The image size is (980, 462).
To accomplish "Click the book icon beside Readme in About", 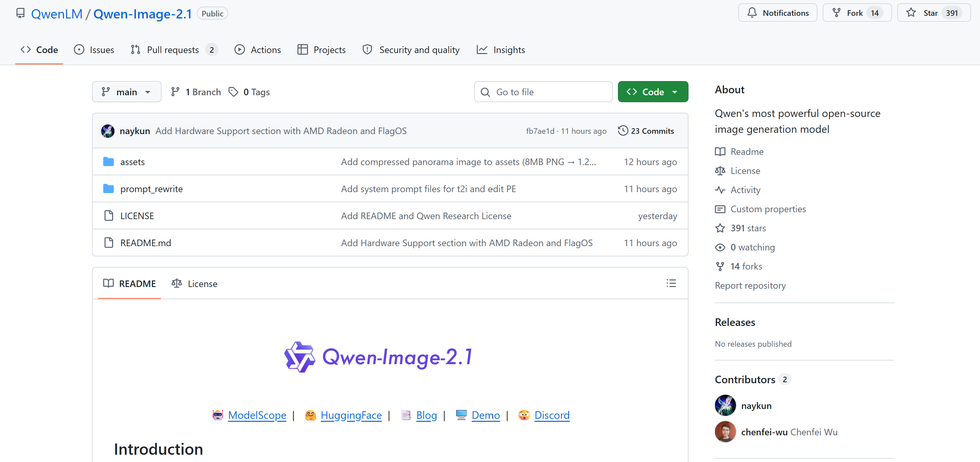I will (720, 152).
